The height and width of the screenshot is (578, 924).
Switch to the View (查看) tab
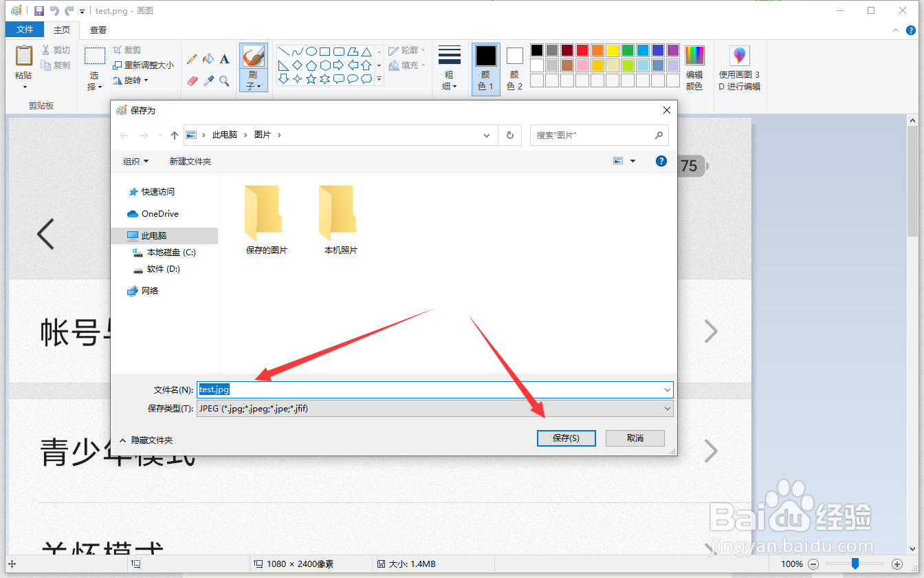coord(98,30)
